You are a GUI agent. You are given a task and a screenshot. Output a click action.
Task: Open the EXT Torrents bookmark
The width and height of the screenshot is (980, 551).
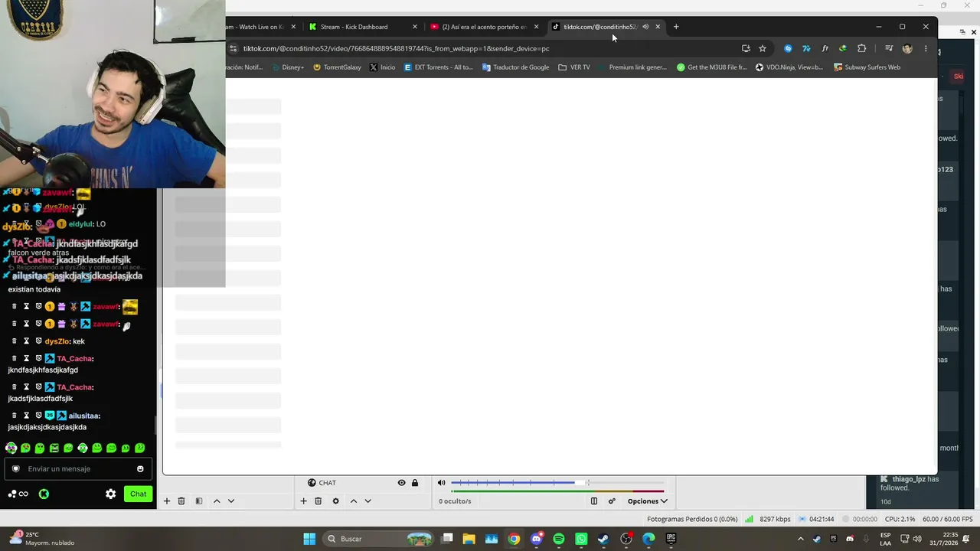pos(439,67)
